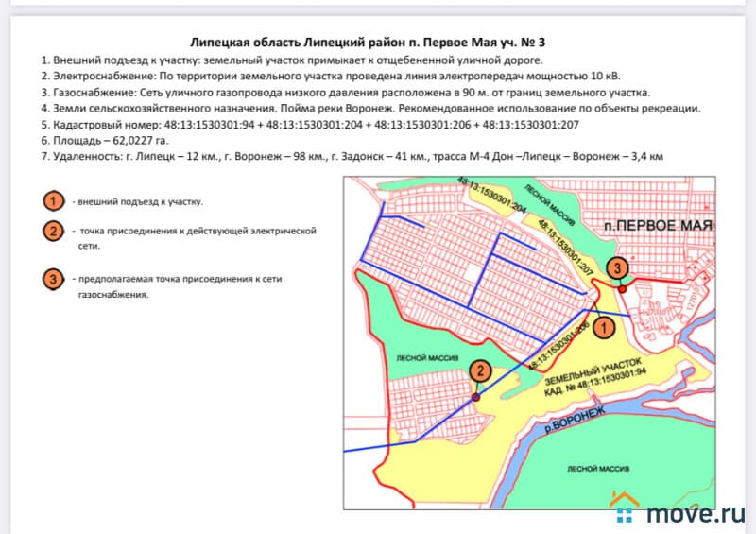Select orange marker 3 on the map
Image resolution: width=756 pixels, height=534 pixels.
618,267
